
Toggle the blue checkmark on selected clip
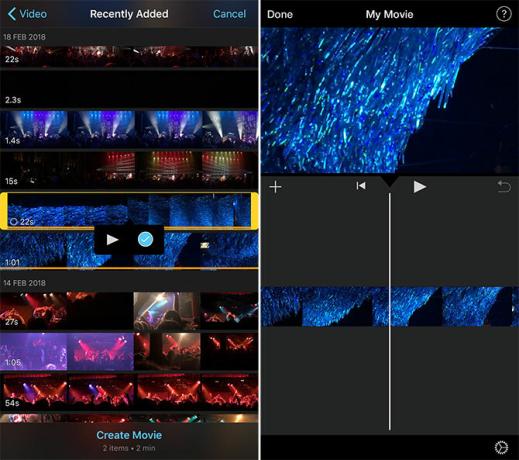(x=145, y=239)
